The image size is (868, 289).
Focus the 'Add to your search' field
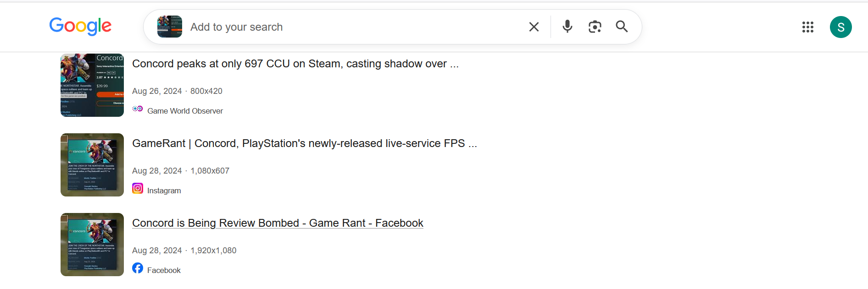coord(353,27)
